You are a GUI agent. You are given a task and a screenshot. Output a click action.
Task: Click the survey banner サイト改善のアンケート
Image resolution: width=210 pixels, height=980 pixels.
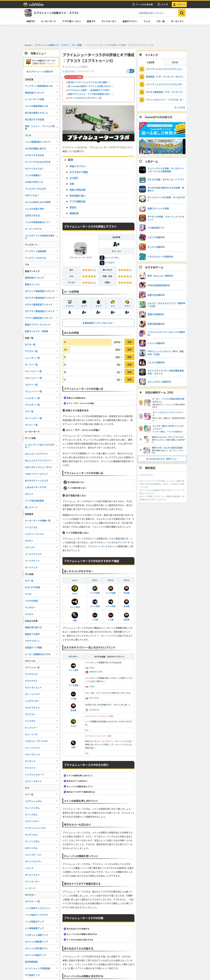(x=42, y=62)
